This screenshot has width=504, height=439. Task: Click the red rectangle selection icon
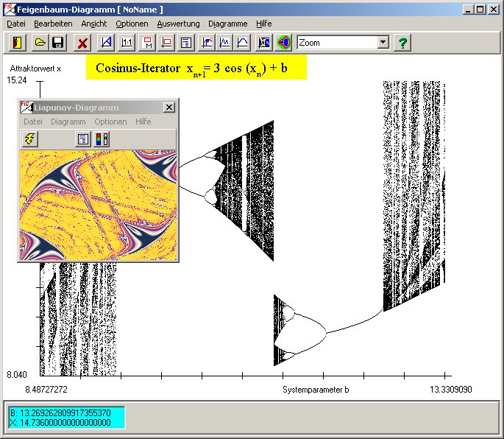pyautogui.click(x=166, y=43)
